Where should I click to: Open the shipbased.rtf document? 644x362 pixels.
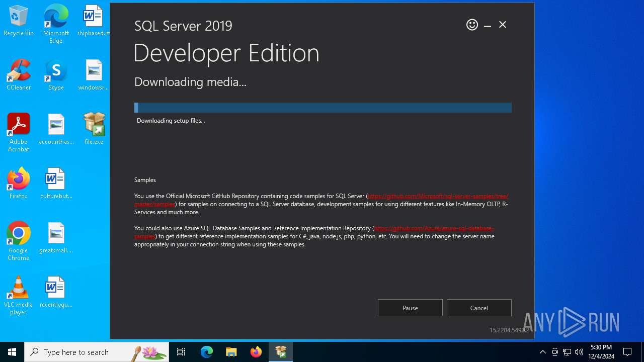tap(94, 21)
